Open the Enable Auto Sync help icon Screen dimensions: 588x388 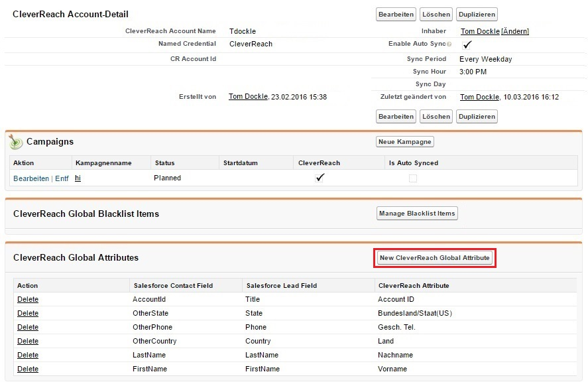pos(449,44)
